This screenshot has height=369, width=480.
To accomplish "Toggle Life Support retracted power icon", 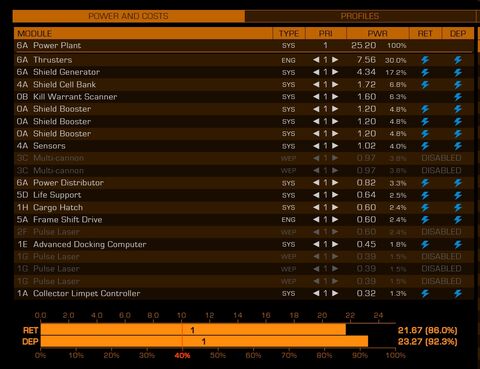I will tap(425, 195).
